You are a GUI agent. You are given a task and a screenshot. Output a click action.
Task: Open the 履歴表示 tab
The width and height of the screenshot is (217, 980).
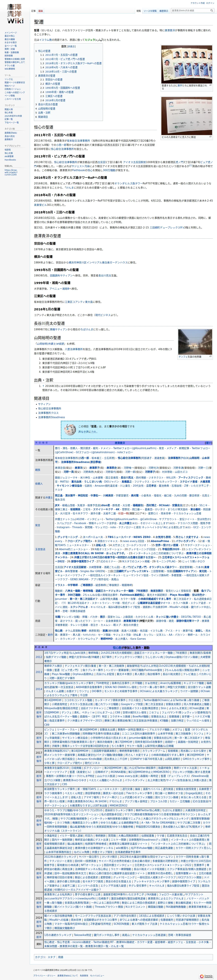pos(164,11)
